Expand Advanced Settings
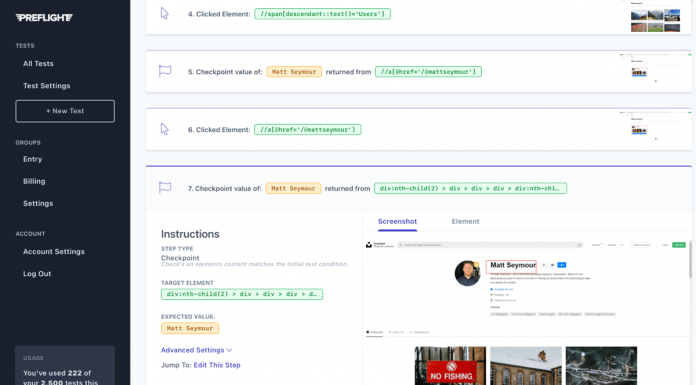This screenshot has width=696, height=385. click(196, 350)
